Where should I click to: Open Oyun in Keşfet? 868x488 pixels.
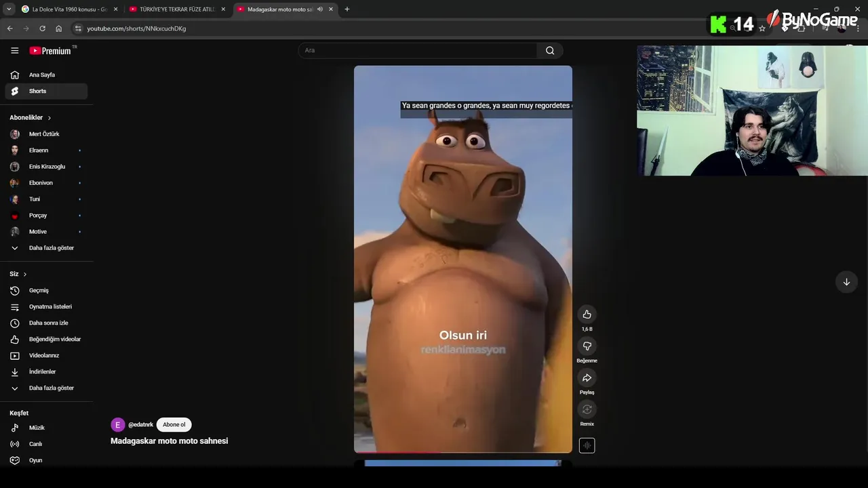(x=46, y=460)
